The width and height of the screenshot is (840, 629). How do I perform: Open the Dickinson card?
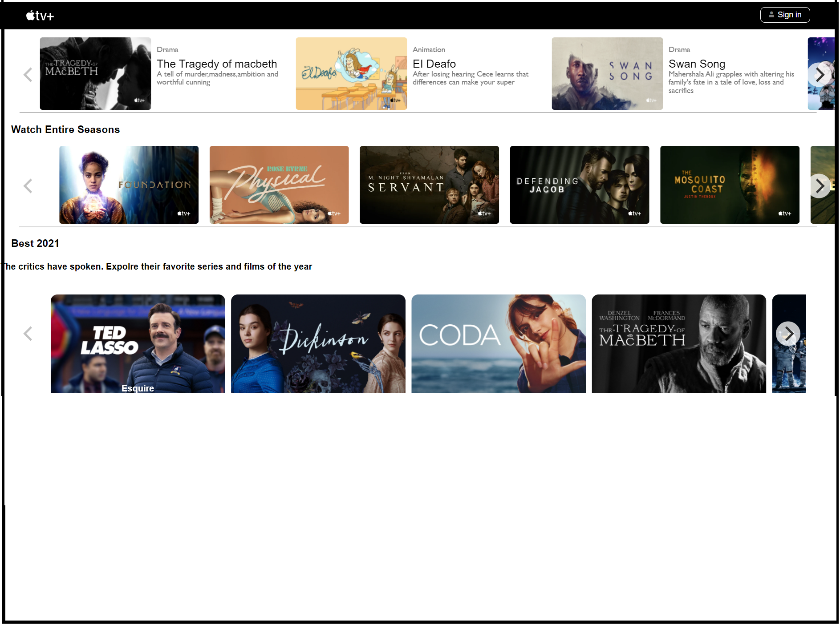pyautogui.click(x=318, y=343)
